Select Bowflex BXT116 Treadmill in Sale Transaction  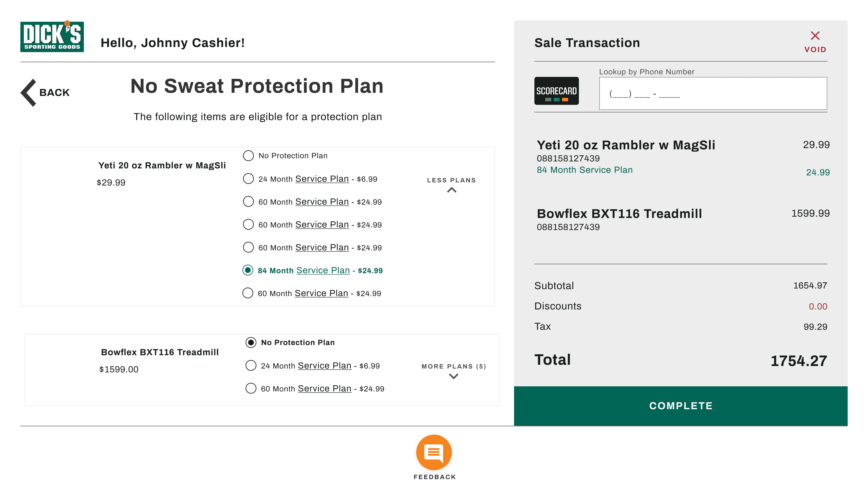[619, 214]
